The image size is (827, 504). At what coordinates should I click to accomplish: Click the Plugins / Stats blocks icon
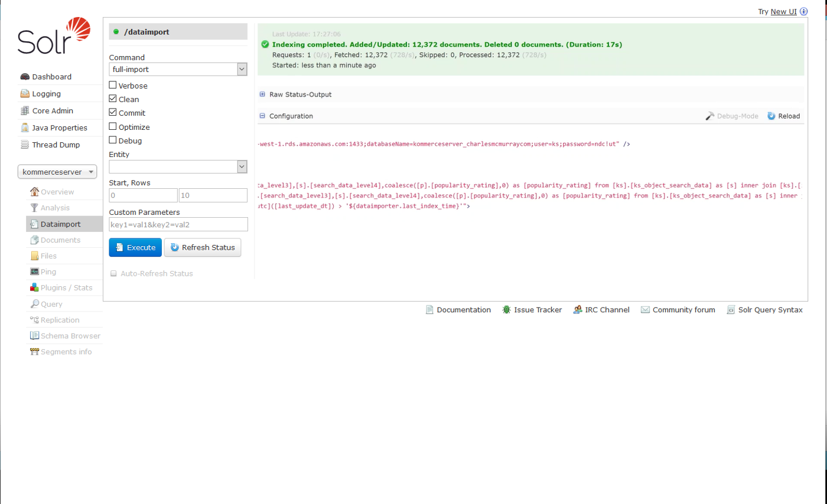click(34, 288)
